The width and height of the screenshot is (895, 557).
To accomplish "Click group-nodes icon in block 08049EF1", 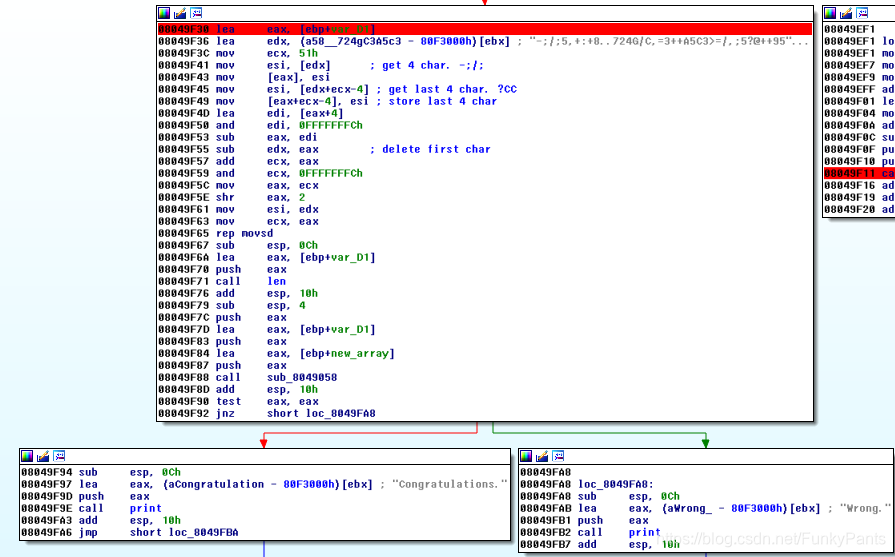I will [862, 13].
